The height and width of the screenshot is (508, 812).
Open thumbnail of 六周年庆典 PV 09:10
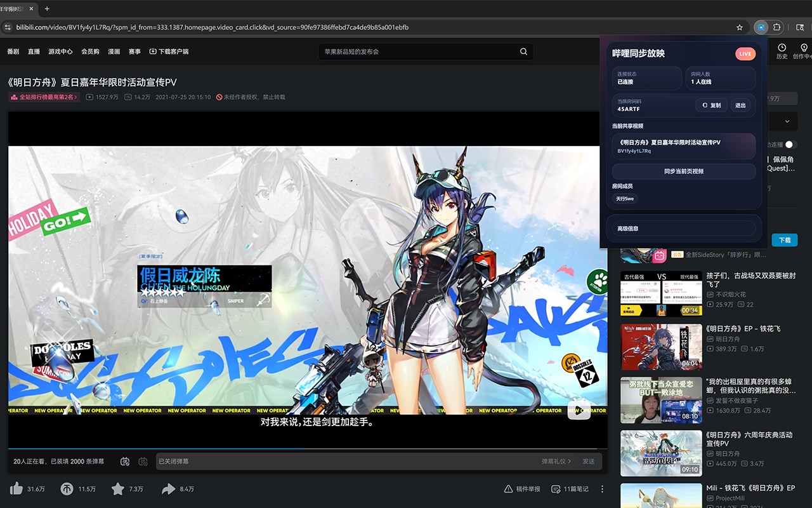[661, 453]
